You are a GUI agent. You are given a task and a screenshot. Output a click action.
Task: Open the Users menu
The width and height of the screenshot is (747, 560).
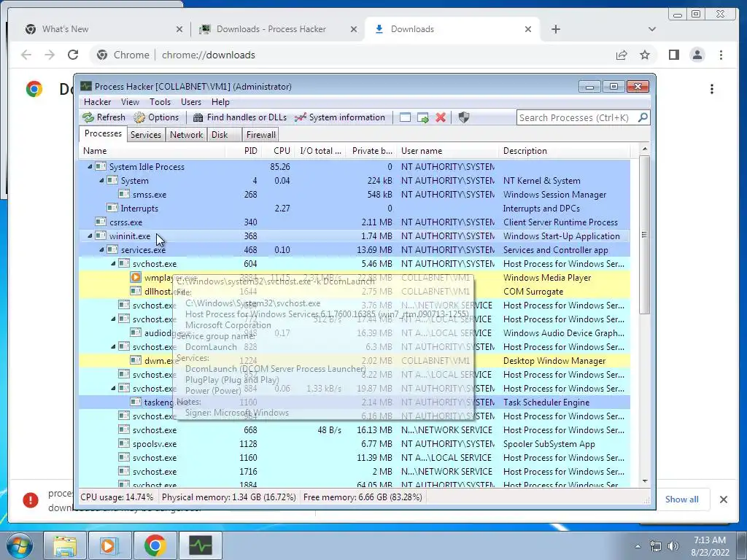(x=190, y=102)
